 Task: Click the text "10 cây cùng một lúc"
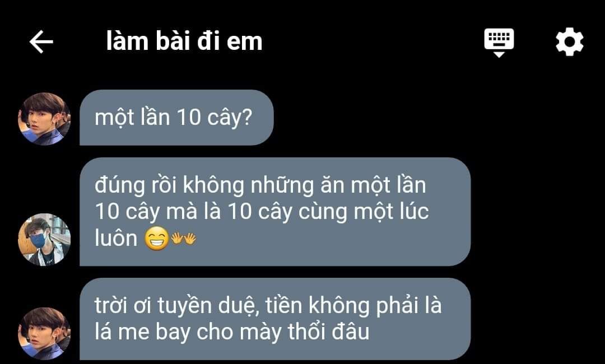click(x=328, y=212)
